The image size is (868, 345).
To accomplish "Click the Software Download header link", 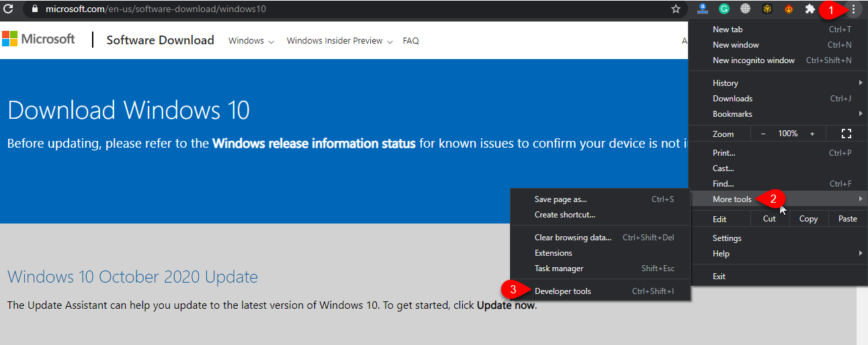I will click(x=161, y=40).
